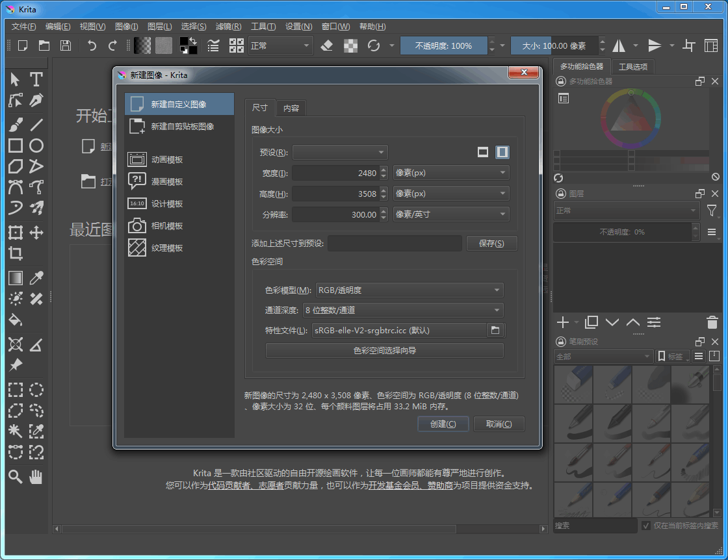The width and height of the screenshot is (728, 560).
Task: Click the 创建 button to create the image
Action: (x=443, y=424)
